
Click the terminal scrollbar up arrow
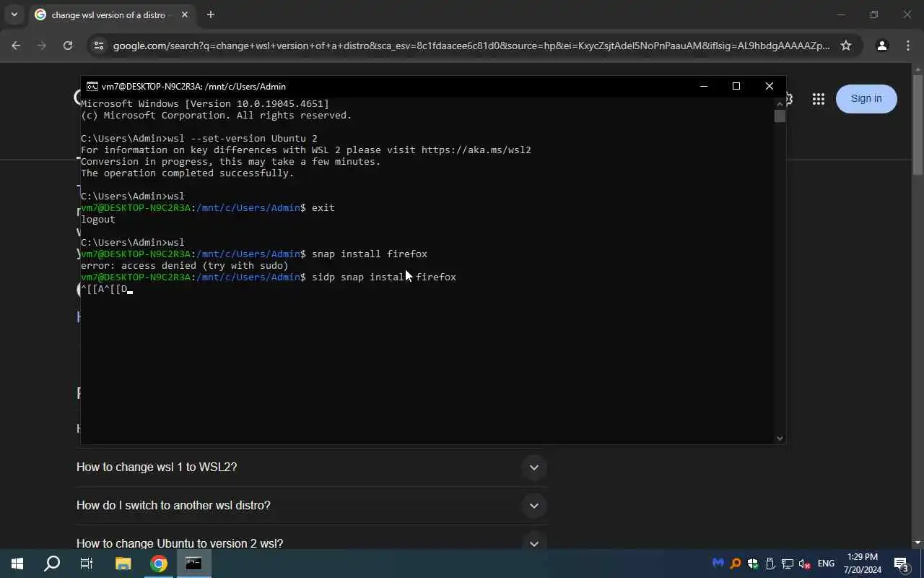pos(780,103)
